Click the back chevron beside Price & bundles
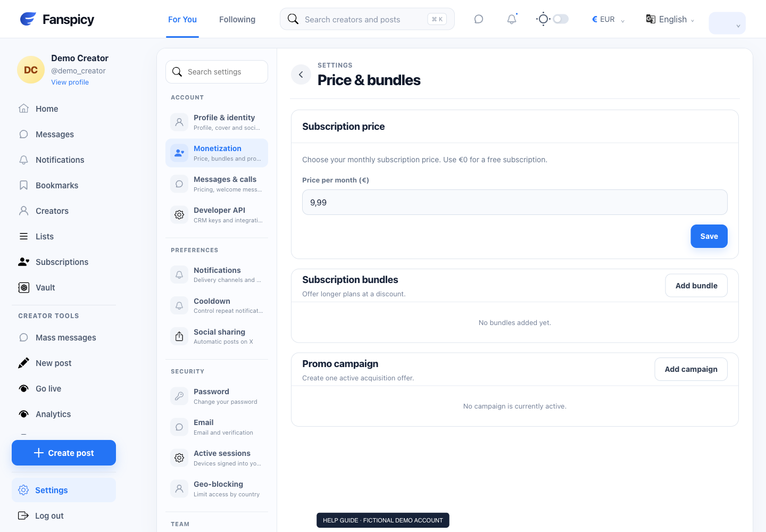 pyautogui.click(x=301, y=74)
